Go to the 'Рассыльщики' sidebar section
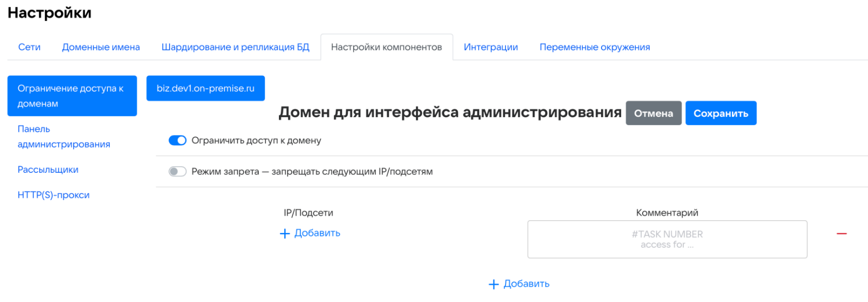 [48, 170]
